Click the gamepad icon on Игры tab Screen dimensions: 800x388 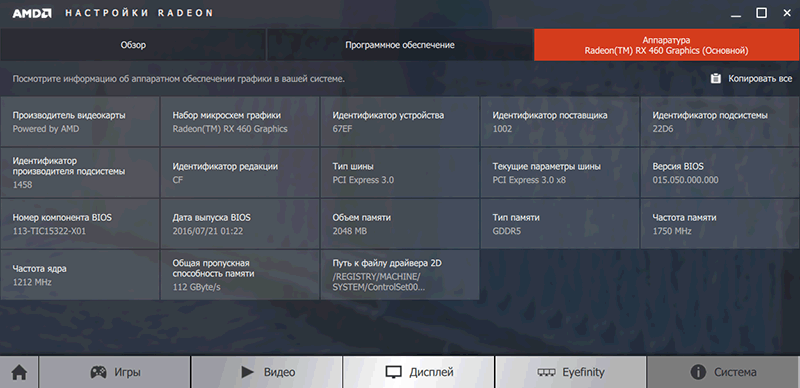[98, 372]
